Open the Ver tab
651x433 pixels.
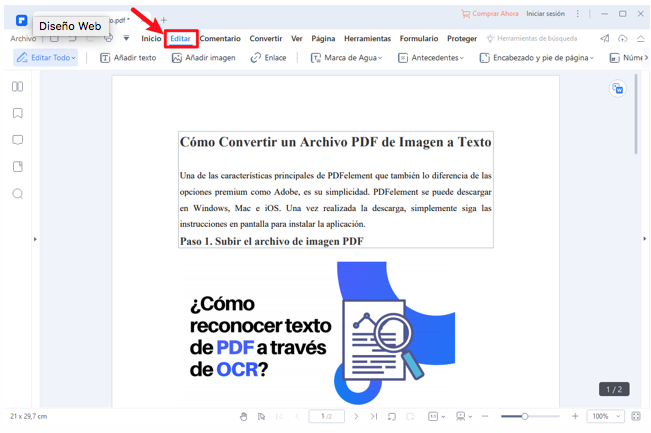297,39
